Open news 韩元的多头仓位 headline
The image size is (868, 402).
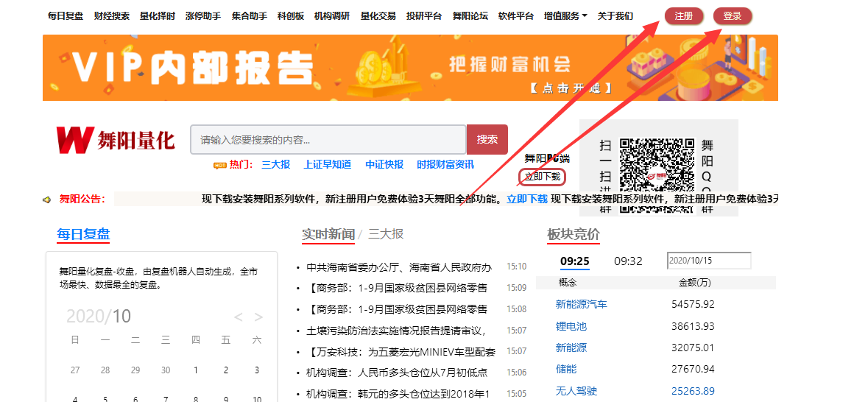[x=398, y=394]
